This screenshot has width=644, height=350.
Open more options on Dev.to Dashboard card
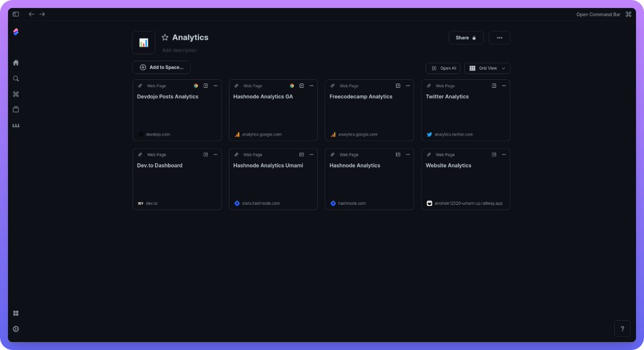[x=216, y=154]
